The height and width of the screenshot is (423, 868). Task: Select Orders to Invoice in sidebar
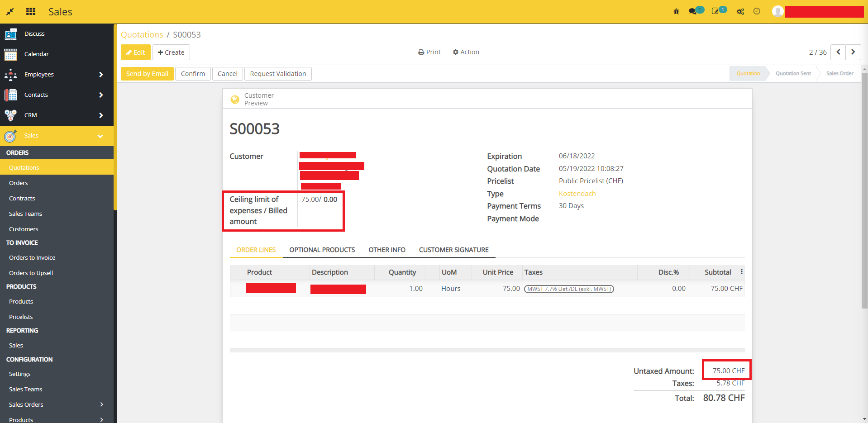click(x=32, y=258)
